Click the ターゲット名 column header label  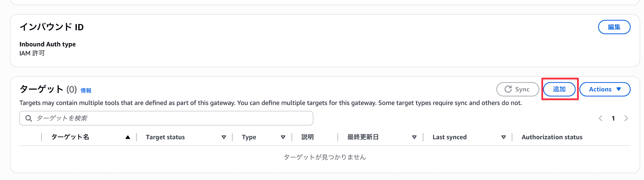coord(70,137)
